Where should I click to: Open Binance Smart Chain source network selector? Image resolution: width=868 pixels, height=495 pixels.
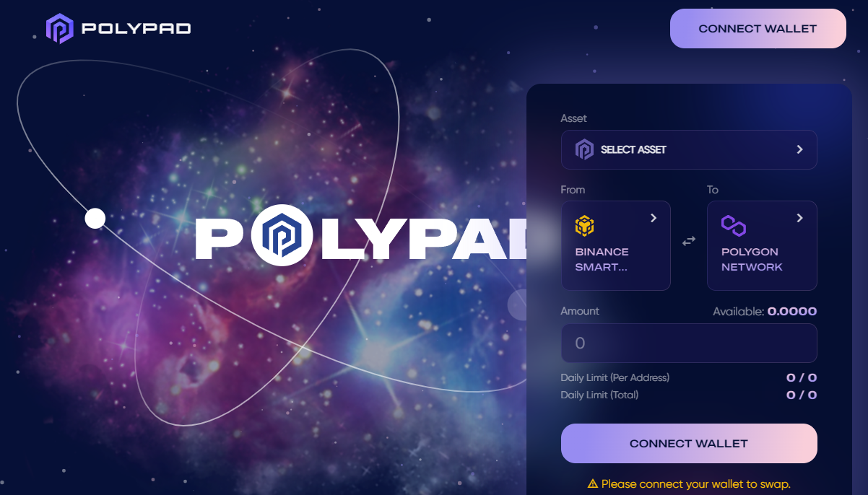click(x=616, y=245)
